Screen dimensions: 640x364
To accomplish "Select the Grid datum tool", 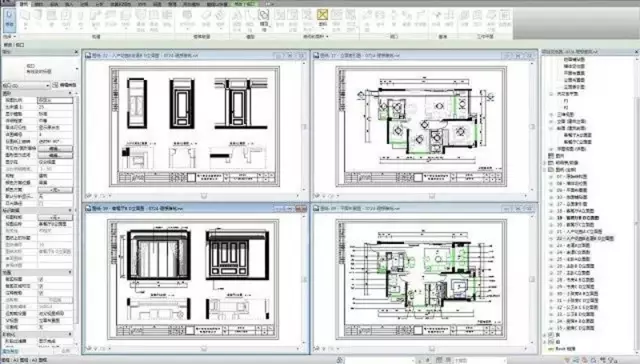I will point(449,19).
